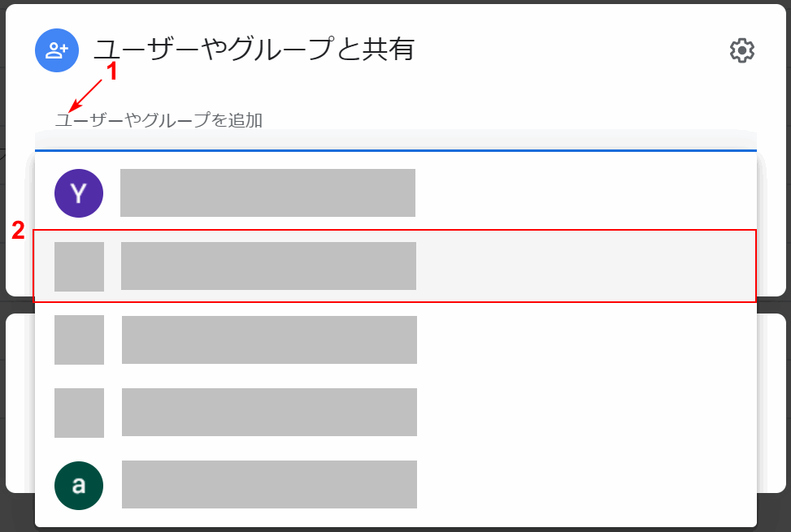Click the gray avatar in the highlighted suggestion
This screenshot has height=532, width=791.
point(79,266)
